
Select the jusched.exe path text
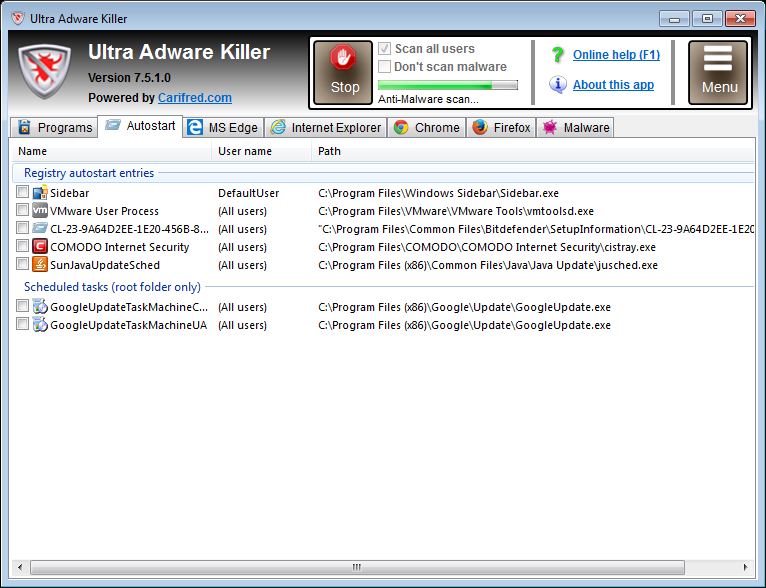[488, 265]
